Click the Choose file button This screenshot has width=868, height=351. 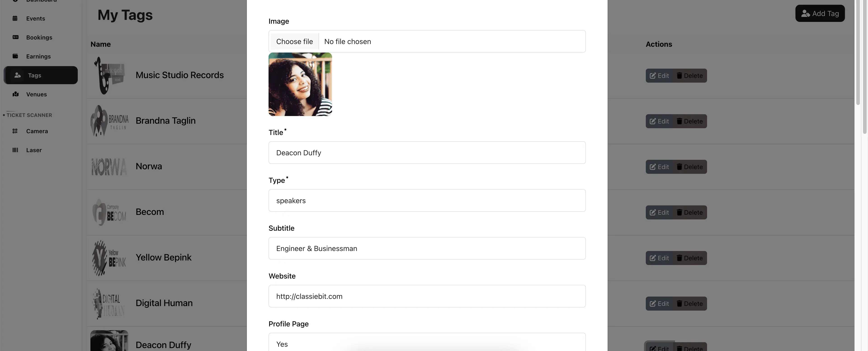294,41
